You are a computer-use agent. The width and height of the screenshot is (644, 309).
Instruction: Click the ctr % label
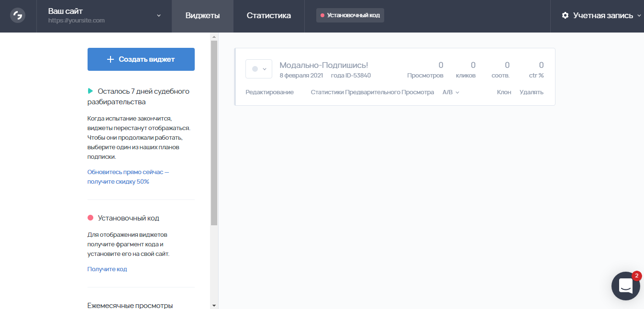[536, 76]
